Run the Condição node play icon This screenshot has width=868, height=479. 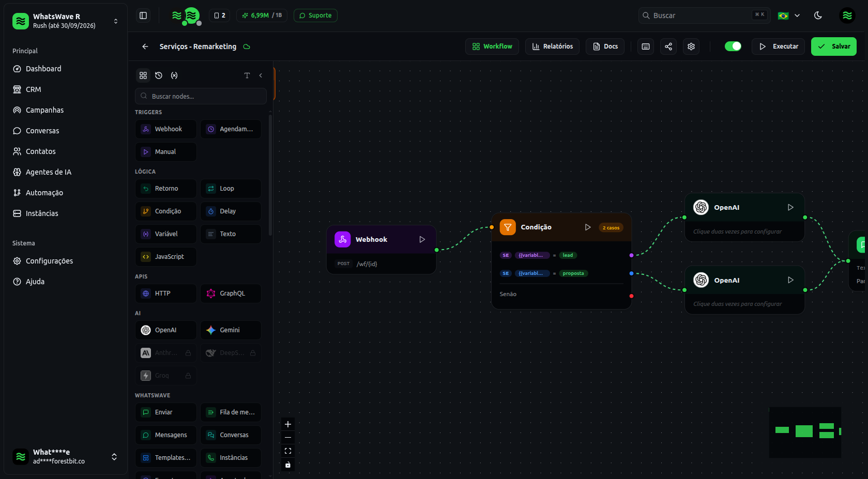(x=588, y=227)
